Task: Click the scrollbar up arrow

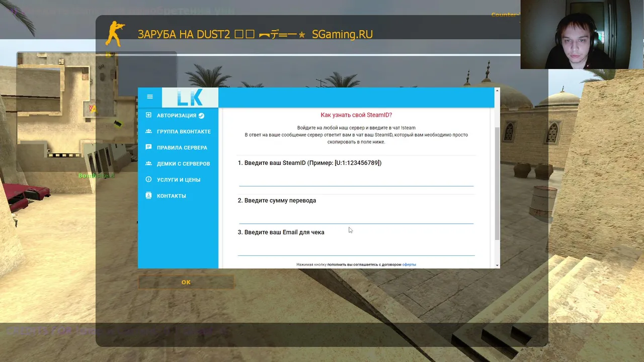Action: coord(498,91)
